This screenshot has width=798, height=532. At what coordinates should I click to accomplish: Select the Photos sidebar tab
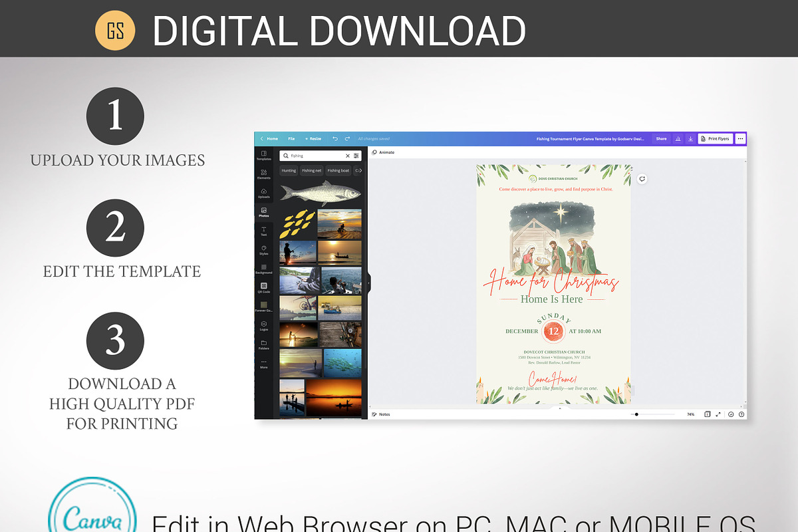point(264,212)
